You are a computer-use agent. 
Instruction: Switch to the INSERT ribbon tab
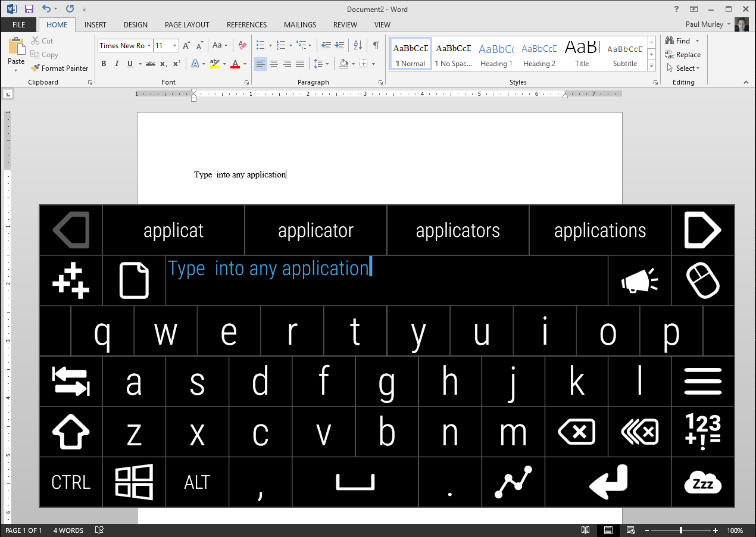95,24
